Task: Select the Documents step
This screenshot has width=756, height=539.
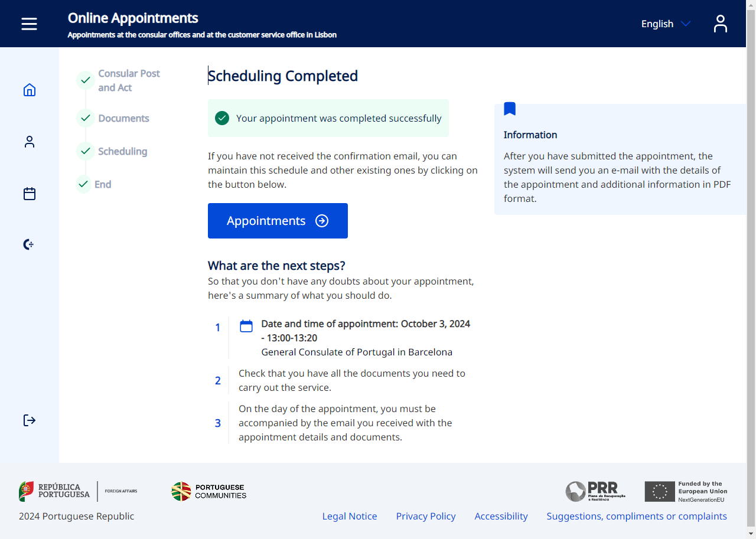Action: tap(123, 118)
